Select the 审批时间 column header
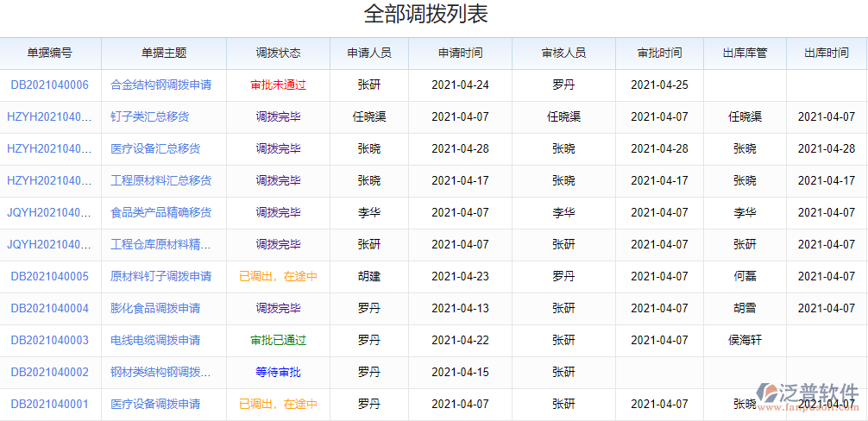The width and height of the screenshot is (868, 421). pyautogui.click(x=659, y=53)
